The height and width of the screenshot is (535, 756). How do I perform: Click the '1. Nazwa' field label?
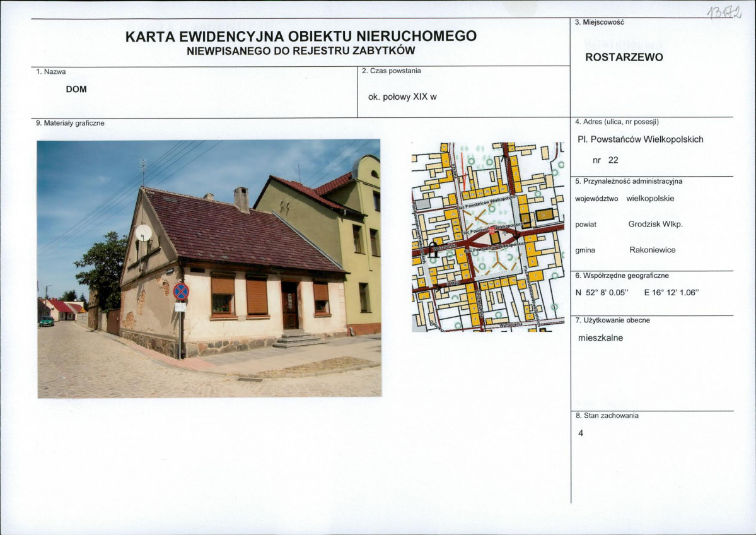(x=51, y=71)
